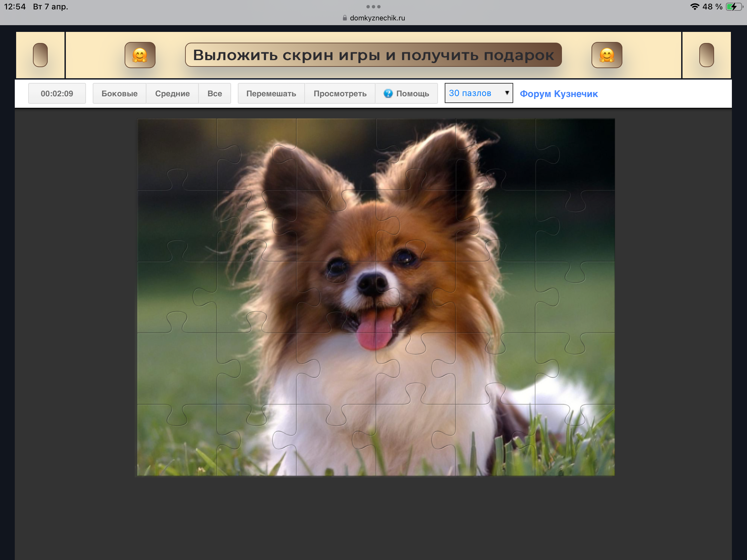Click the 00:02:09 timer display

coord(57,94)
